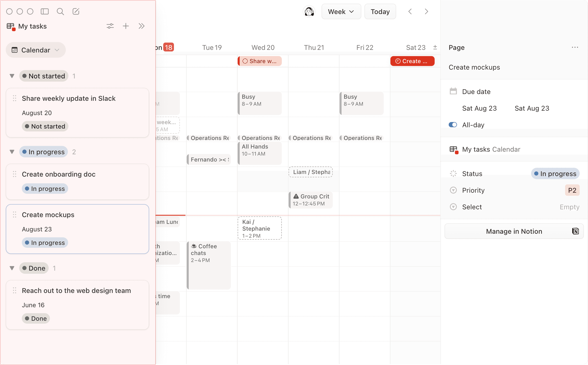Image resolution: width=588 pixels, height=365 pixels.
Task: Click the Notion icon in Manage button
Action: tap(575, 231)
